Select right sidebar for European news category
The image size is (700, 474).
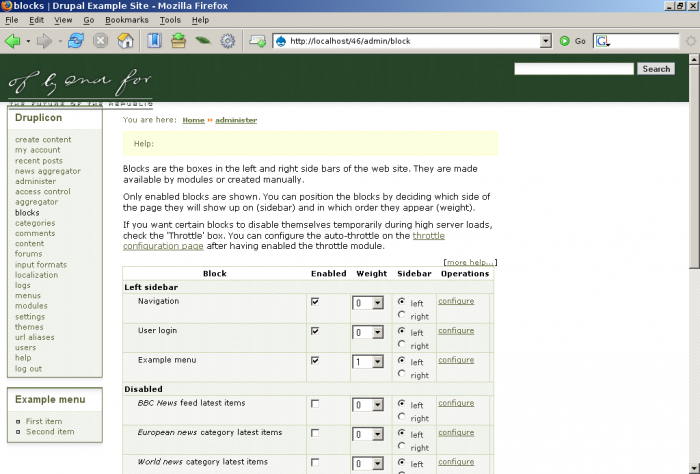click(x=402, y=446)
